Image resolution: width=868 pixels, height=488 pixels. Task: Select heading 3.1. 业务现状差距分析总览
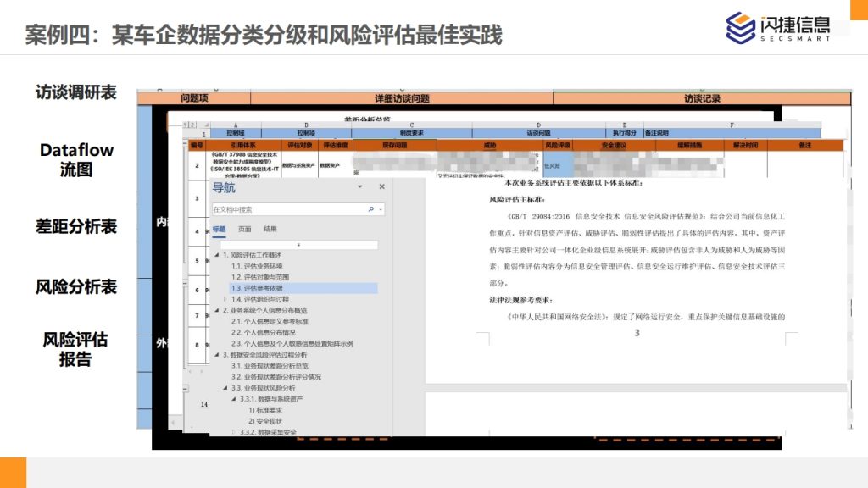(x=270, y=366)
